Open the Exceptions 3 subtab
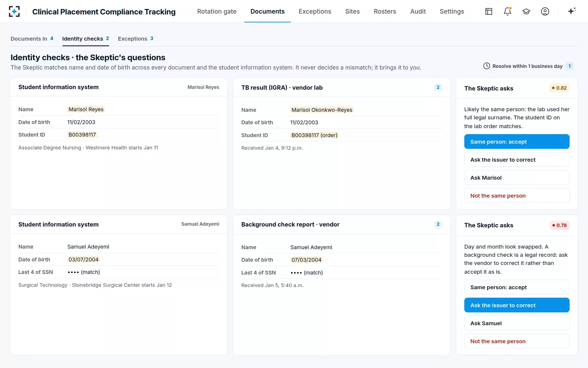The image size is (588, 368). pos(136,38)
